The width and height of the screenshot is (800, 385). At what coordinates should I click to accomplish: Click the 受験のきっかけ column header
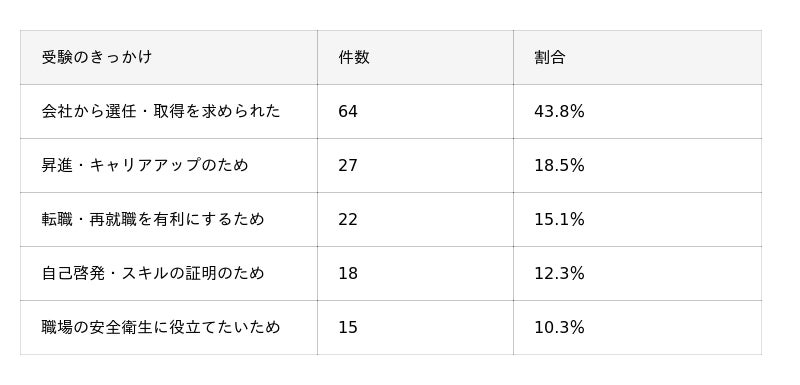pyautogui.click(x=169, y=57)
